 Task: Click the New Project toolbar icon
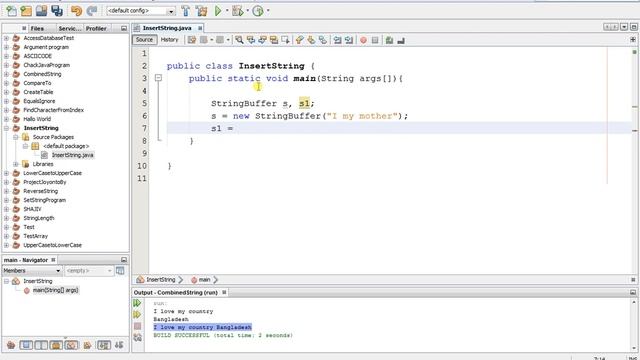[x=26, y=11]
